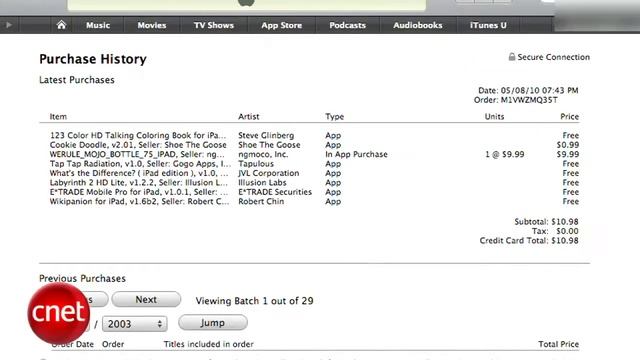
Task: Click the Type column header
Action: 335,117
